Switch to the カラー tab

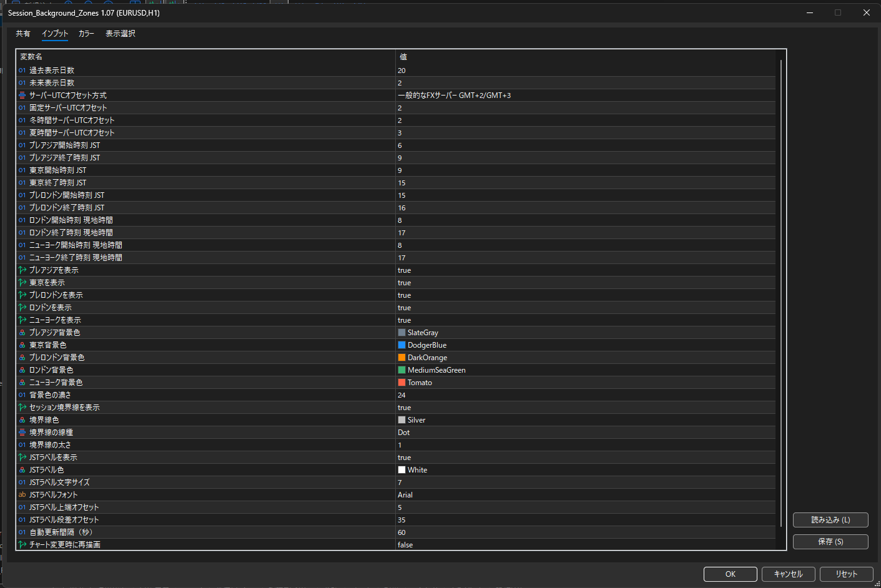pos(86,34)
